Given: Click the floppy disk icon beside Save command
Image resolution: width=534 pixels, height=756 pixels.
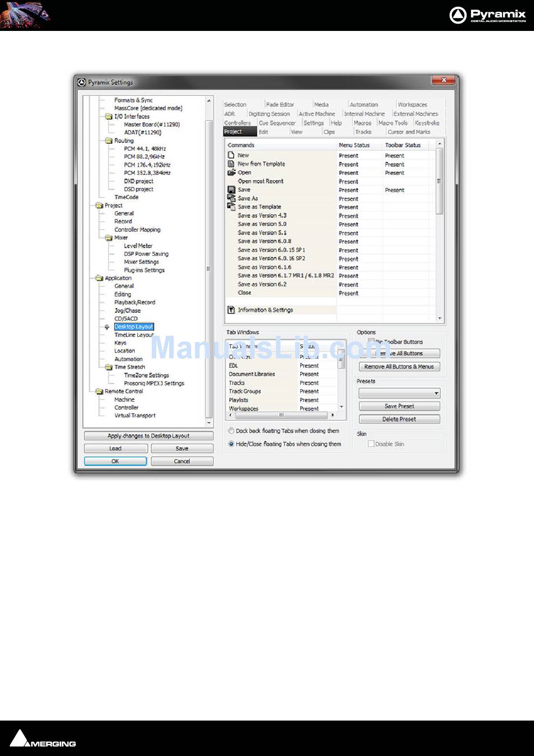Looking at the screenshot, I should 231,190.
